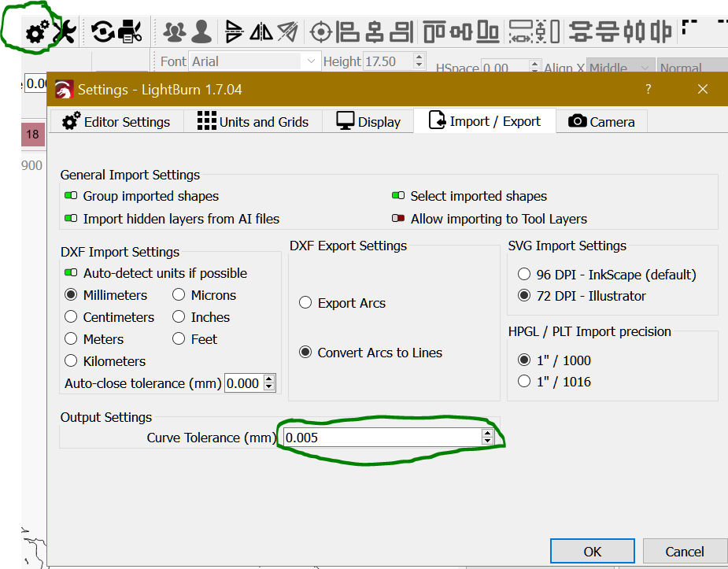Align selection along vertical center line

pos(375,32)
